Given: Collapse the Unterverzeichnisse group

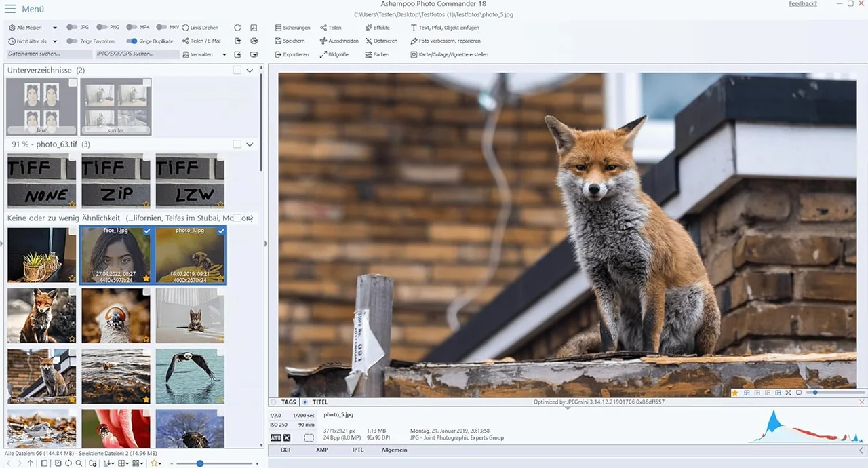Looking at the screenshot, I should (250, 70).
